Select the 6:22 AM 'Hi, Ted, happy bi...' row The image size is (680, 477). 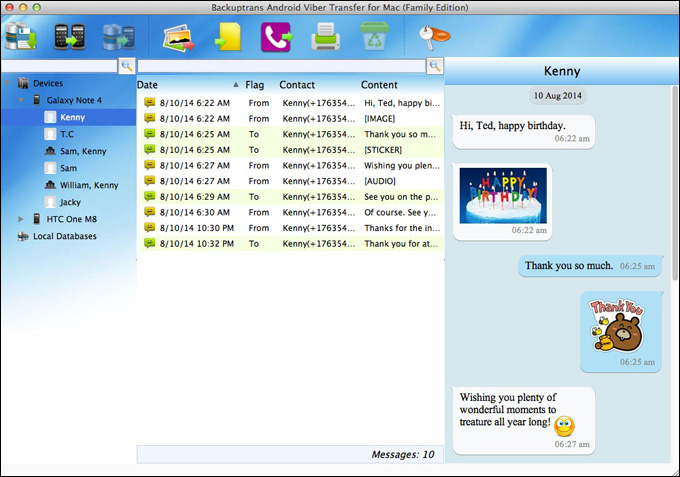pos(291,103)
